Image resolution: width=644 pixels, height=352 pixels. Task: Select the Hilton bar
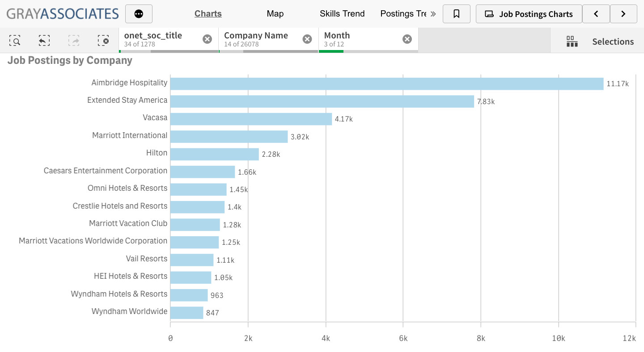pos(215,154)
